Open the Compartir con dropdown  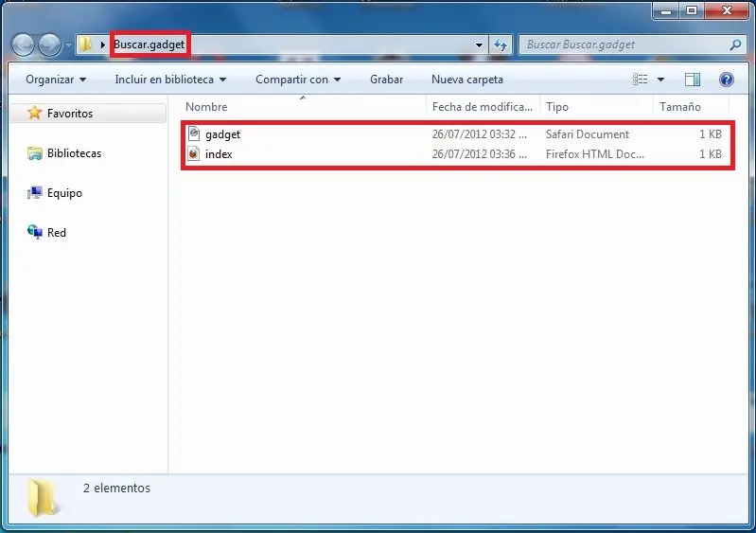(298, 80)
